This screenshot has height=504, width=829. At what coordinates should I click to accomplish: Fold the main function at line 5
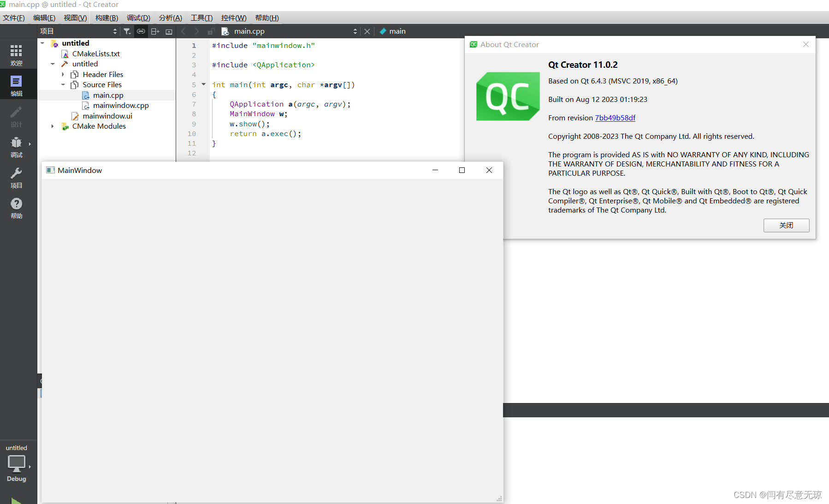[x=203, y=84]
